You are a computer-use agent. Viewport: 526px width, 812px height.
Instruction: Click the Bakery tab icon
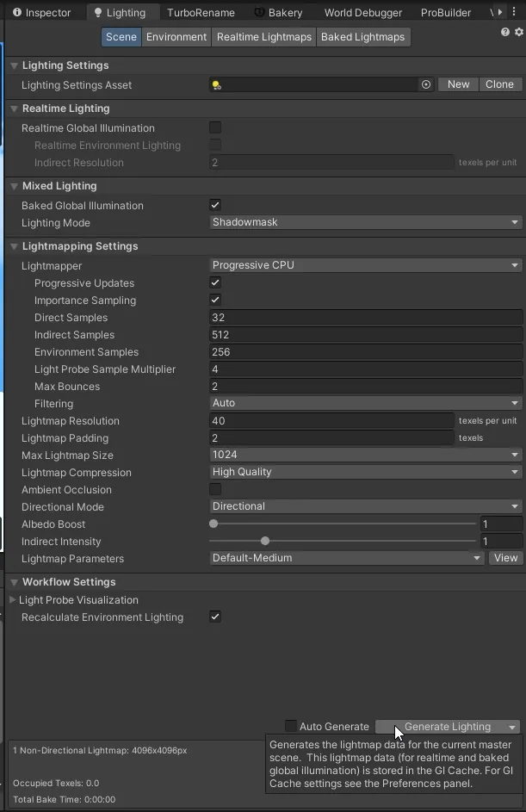259,12
